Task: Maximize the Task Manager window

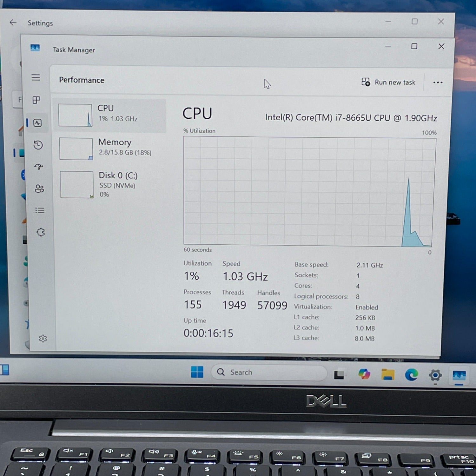Action: pos(414,46)
